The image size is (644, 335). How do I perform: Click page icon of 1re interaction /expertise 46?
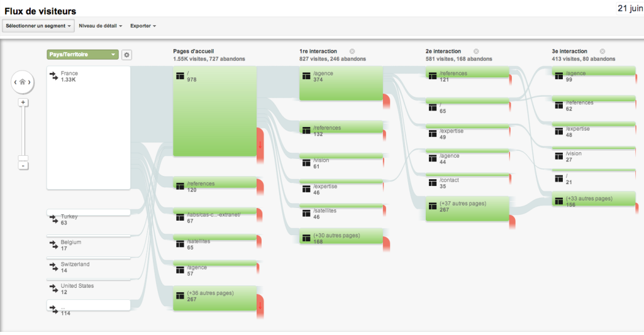[x=306, y=189]
